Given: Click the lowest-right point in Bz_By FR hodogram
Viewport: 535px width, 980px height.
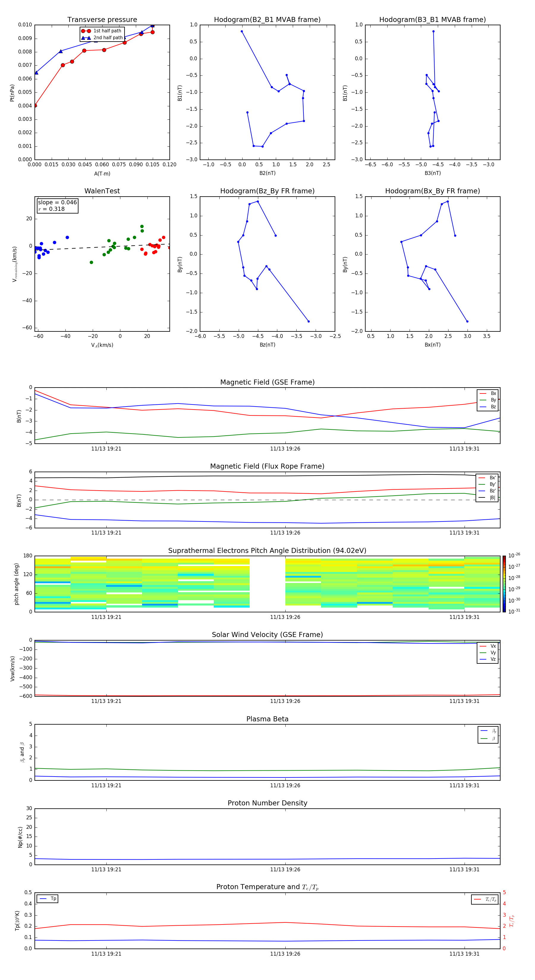Looking at the screenshot, I should click(309, 321).
